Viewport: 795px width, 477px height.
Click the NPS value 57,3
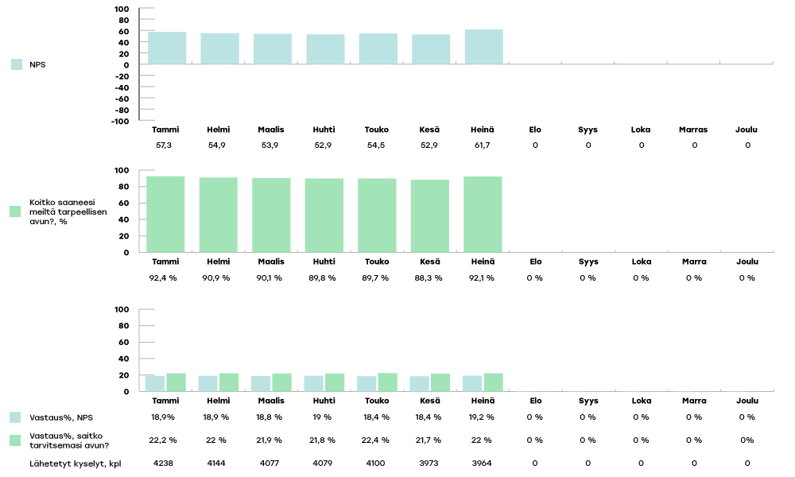click(x=164, y=146)
